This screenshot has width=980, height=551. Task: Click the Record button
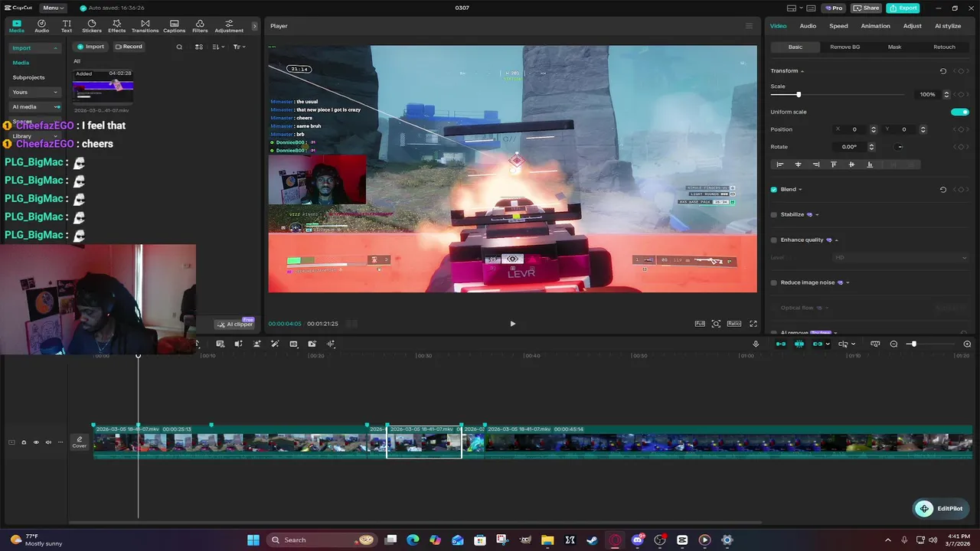pyautogui.click(x=129, y=47)
